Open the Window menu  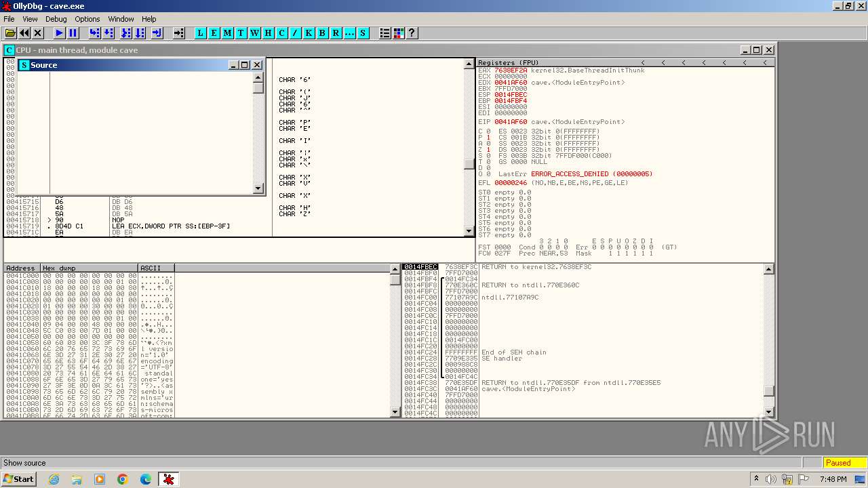point(121,19)
